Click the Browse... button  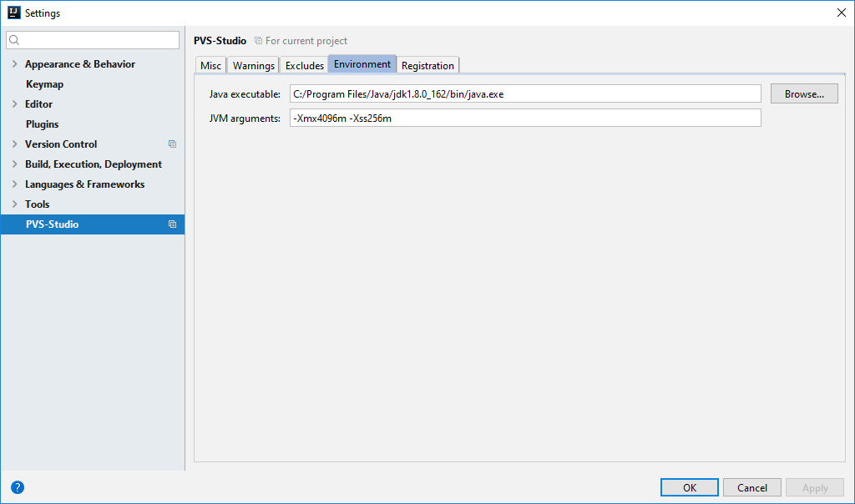click(804, 93)
